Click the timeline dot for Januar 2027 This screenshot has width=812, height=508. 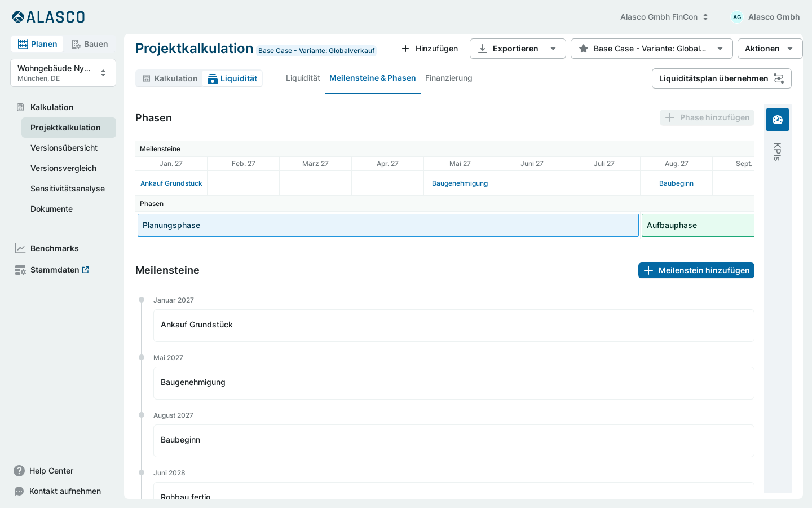coord(142,300)
